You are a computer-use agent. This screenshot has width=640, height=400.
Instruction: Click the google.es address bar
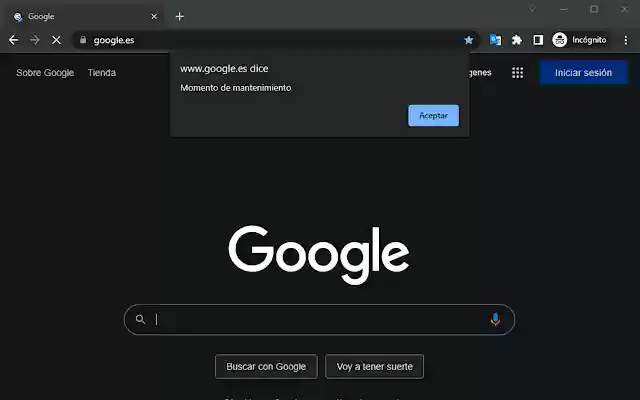tap(276, 40)
